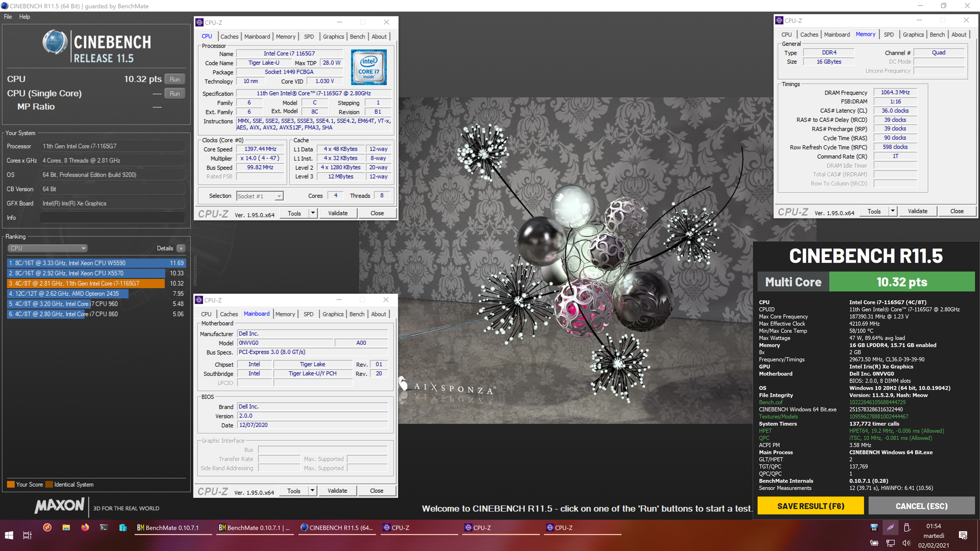Open Graphics tab in Mainboard CPU-Z window
Viewport: 980px width, 551px height.
click(333, 314)
